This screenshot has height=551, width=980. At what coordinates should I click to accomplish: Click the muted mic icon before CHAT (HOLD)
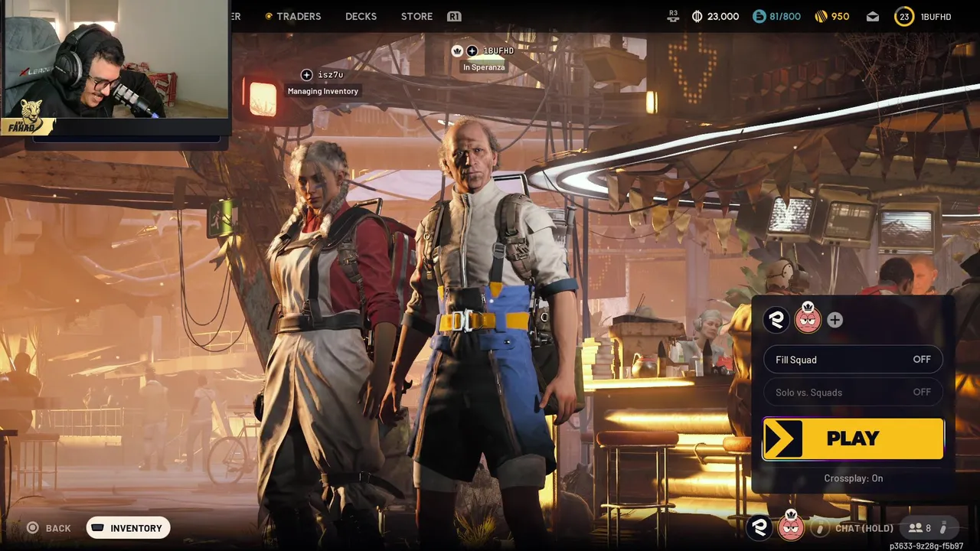pyautogui.click(x=819, y=527)
